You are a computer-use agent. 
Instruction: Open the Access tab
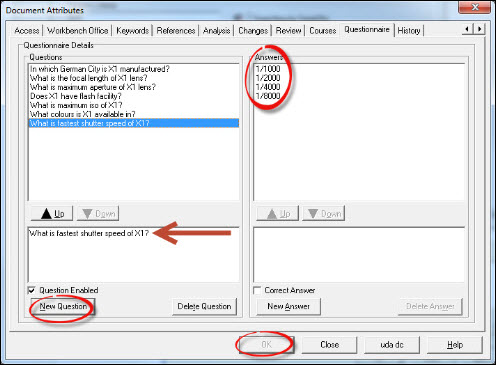coord(27,31)
